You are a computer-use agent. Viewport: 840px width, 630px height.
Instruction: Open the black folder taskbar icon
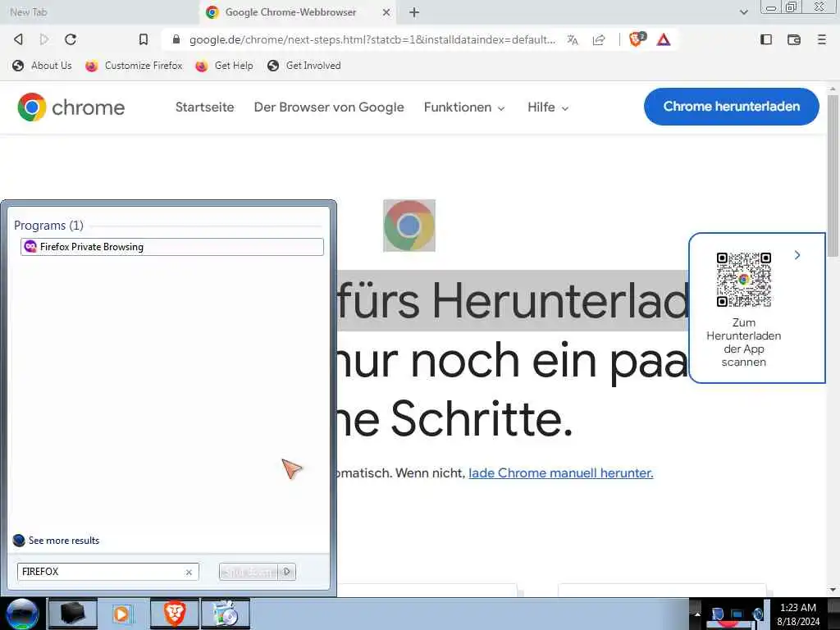(73, 614)
